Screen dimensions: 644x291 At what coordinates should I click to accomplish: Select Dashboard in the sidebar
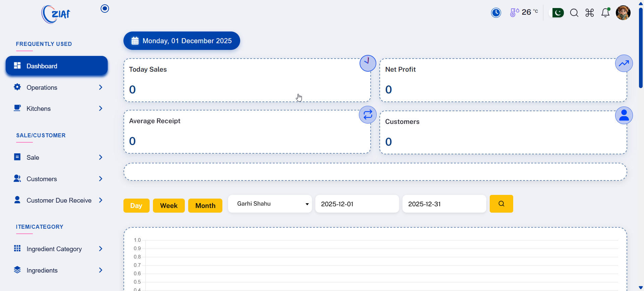[x=57, y=66]
